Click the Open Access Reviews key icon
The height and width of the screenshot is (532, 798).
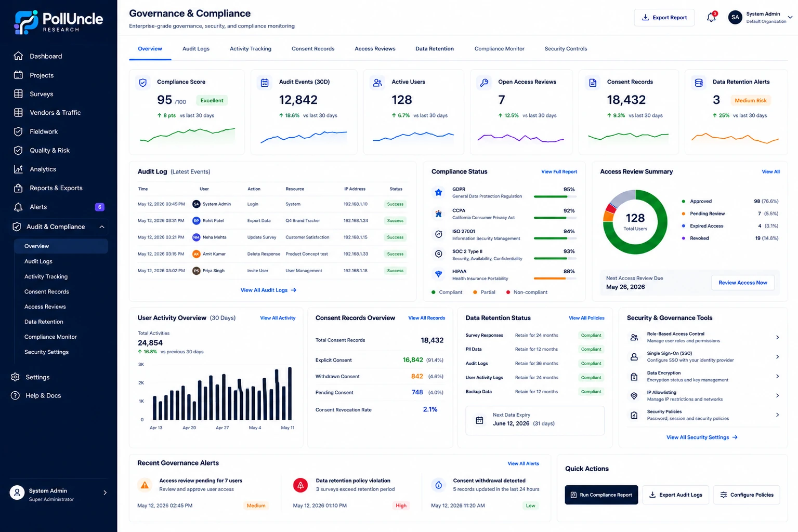(484, 83)
